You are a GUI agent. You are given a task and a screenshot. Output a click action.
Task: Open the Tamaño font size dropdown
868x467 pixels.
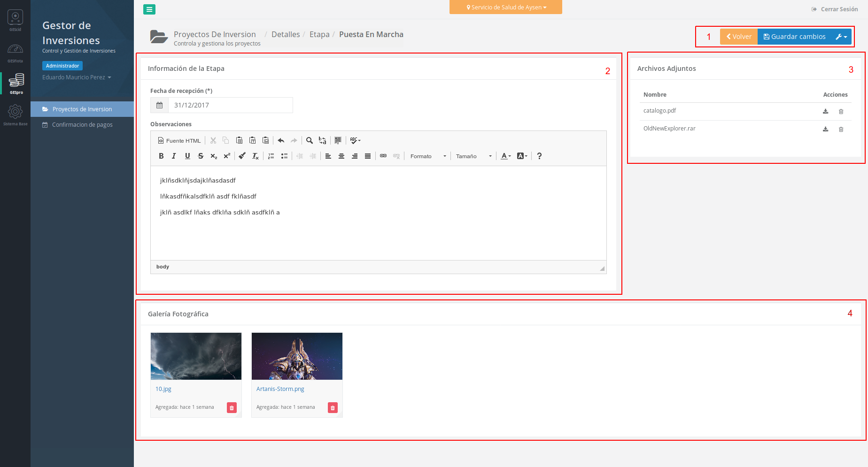[473, 156]
